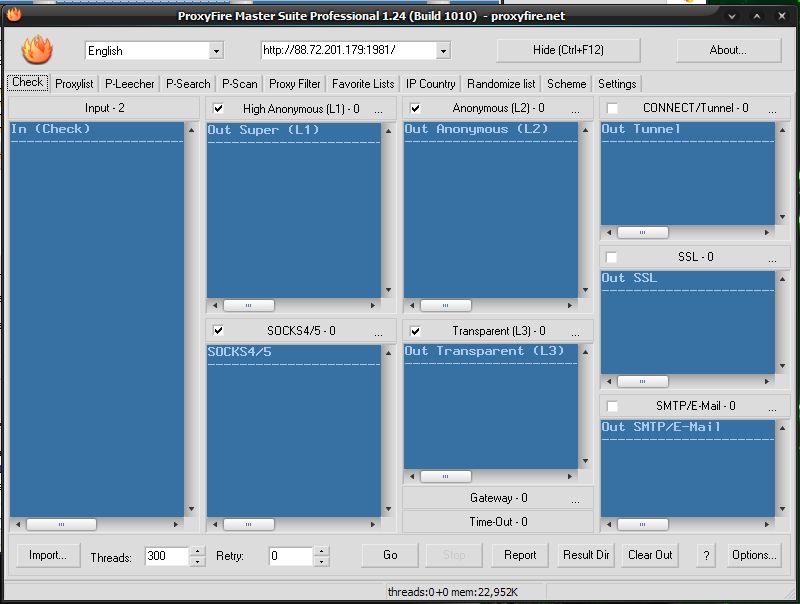The image size is (800, 604).
Task: Open the P-Search tab
Action: pyautogui.click(x=188, y=84)
